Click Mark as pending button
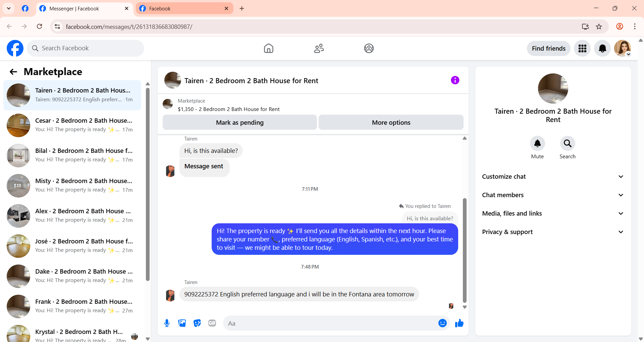Viewport: 644px width, 342px height. [240, 122]
